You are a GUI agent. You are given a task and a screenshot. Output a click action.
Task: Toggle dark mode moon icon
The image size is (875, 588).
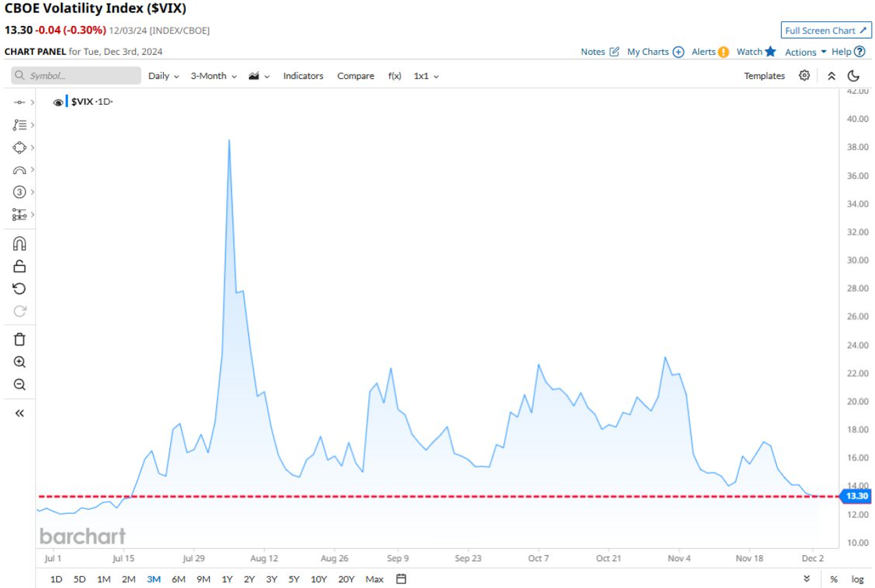click(x=854, y=75)
